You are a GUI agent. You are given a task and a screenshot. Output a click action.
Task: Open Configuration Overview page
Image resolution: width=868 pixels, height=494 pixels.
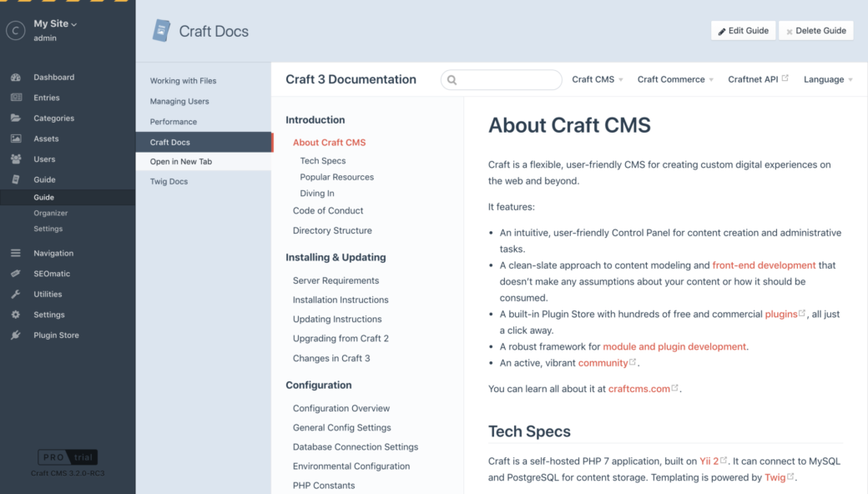click(341, 408)
